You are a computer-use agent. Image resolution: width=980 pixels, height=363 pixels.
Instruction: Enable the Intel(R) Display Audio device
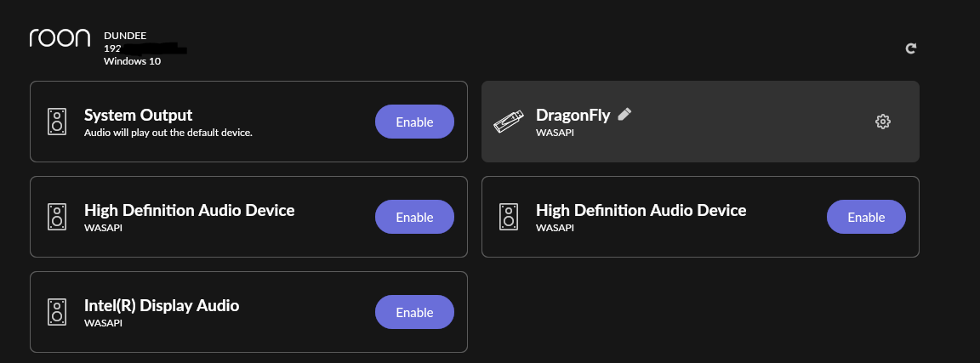click(414, 312)
